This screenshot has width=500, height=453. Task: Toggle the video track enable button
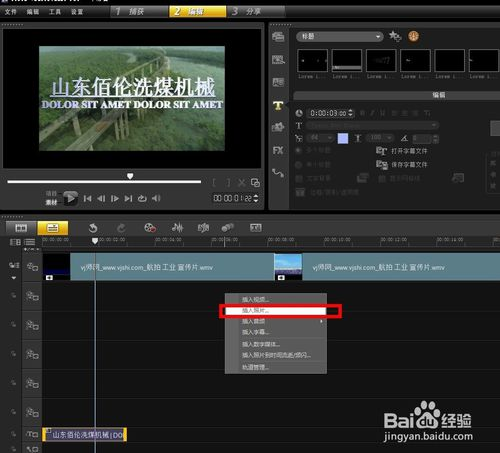tap(32, 267)
